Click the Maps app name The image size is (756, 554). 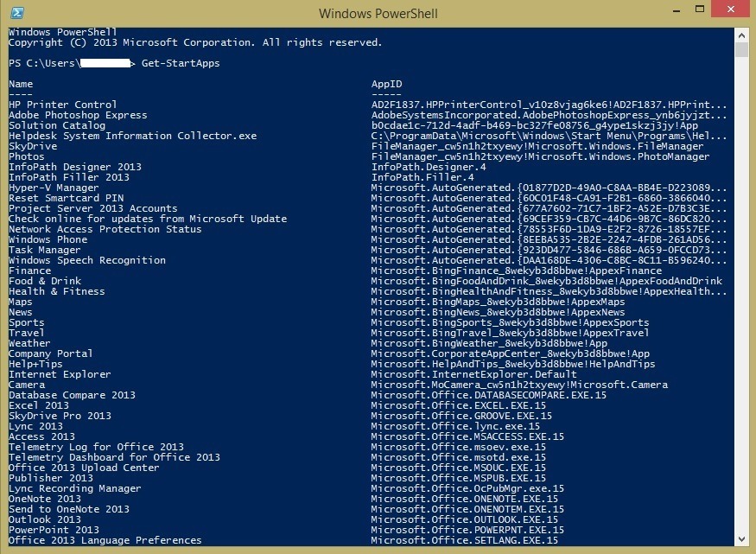(x=21, y=302)
